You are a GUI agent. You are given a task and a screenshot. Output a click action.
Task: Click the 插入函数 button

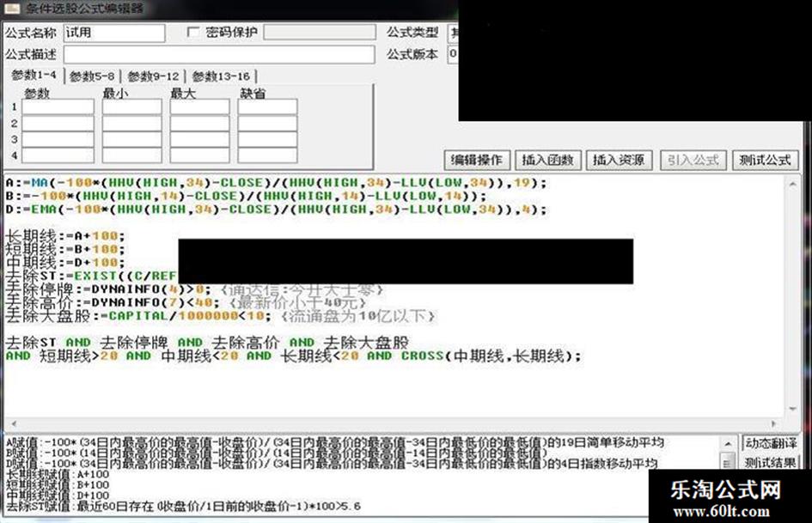(x=548, y=160)
